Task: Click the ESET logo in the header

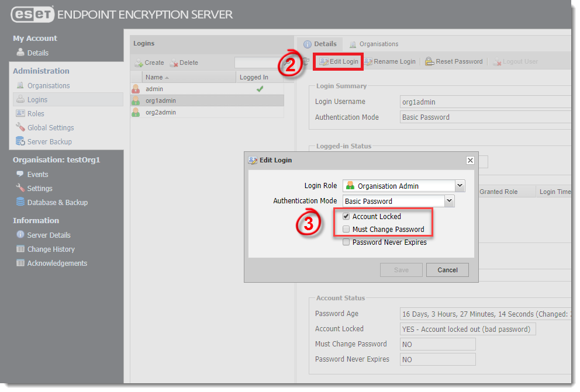Action: 33,15
